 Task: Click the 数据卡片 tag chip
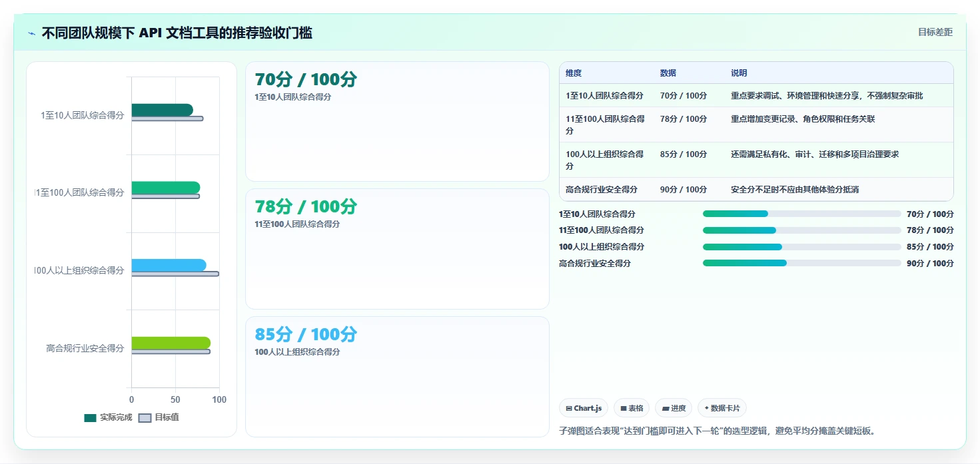[722, 408]
